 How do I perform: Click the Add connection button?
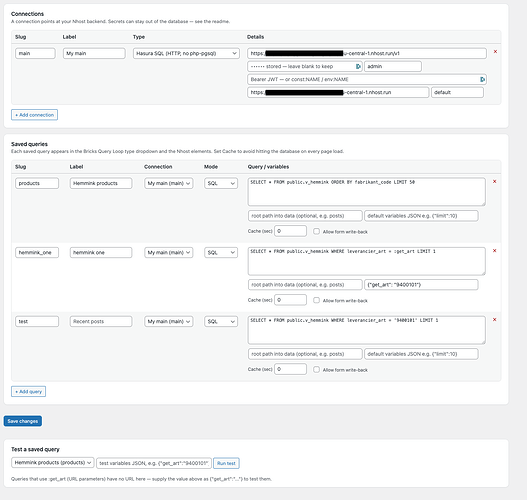click(34, 115)
